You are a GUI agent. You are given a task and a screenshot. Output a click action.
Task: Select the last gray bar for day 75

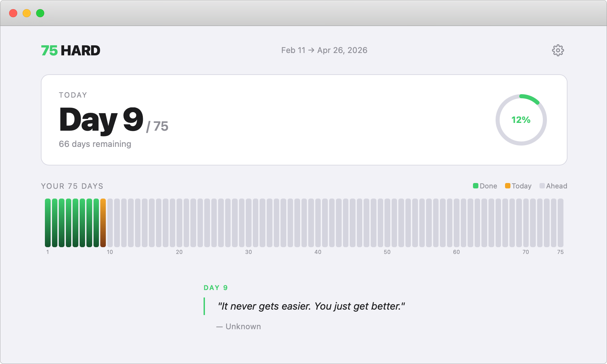pos(560,223)
